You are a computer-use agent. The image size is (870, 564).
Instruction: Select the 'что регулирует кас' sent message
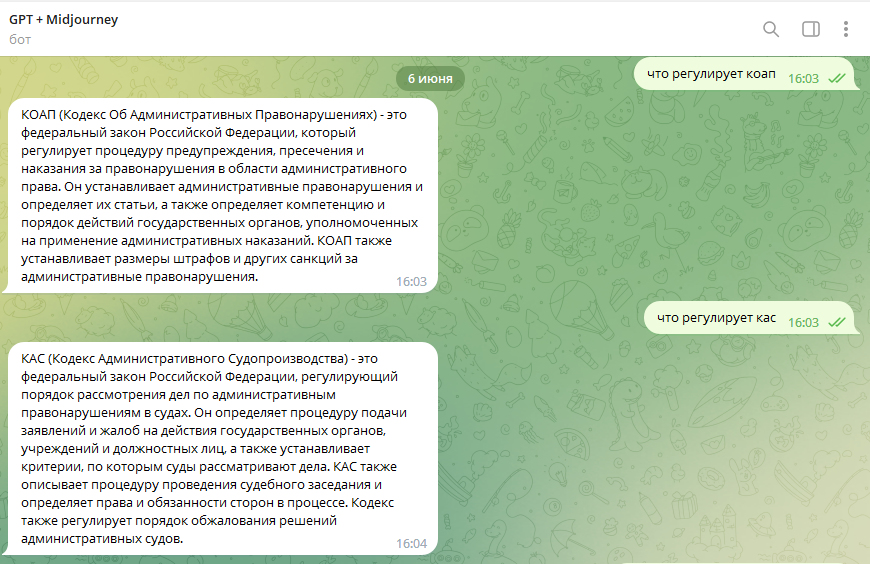717,318
